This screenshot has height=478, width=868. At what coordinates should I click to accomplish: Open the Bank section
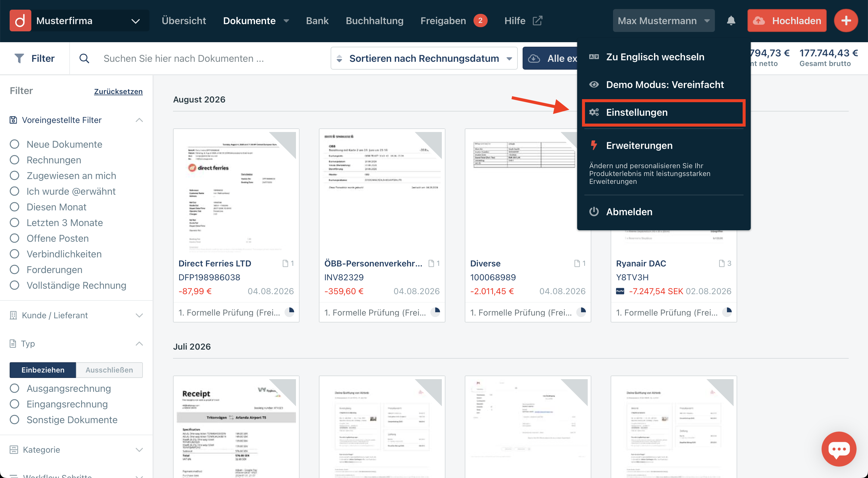click(317, 20)
